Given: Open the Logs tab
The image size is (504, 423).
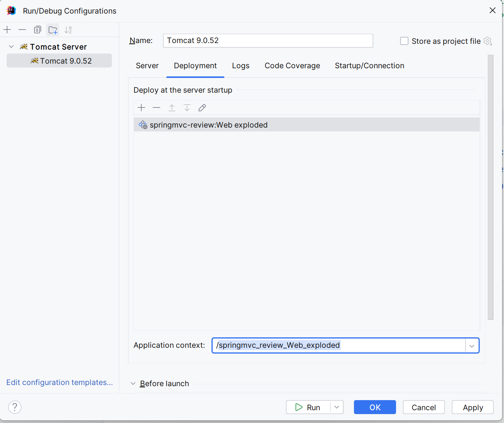Looking at the screenshot, I should tap(241, 66).
